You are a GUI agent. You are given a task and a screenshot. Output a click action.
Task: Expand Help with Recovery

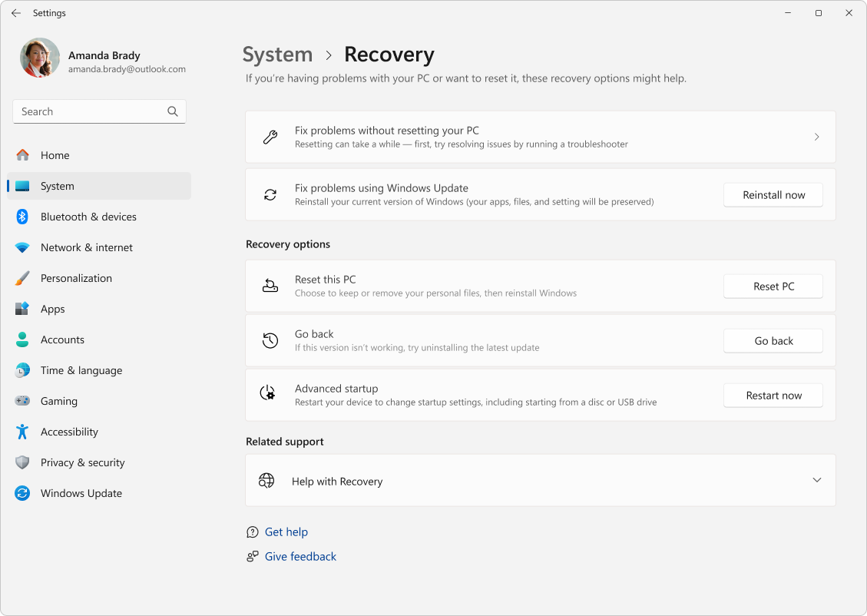[x=816, y=479]
